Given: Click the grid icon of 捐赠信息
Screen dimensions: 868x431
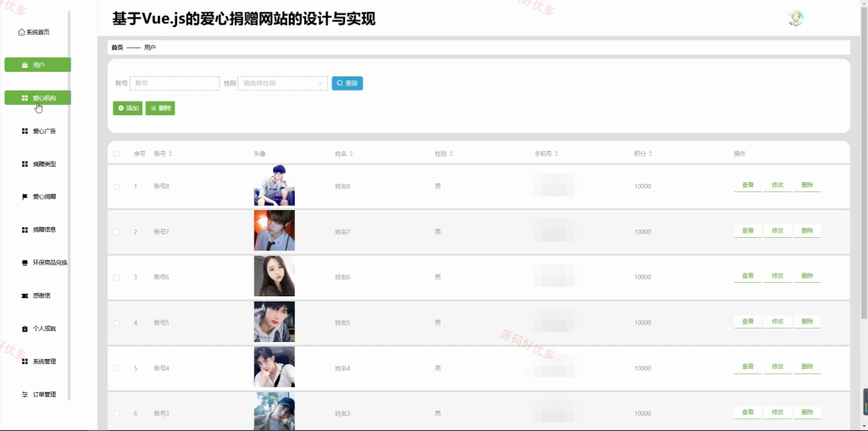Looking at the screenshot, I should click(x=25, y=229).
